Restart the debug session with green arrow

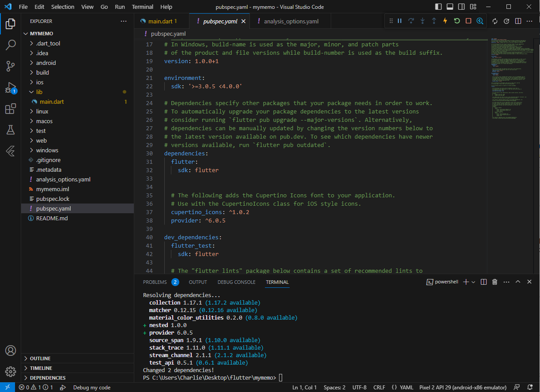pos(457,21)
